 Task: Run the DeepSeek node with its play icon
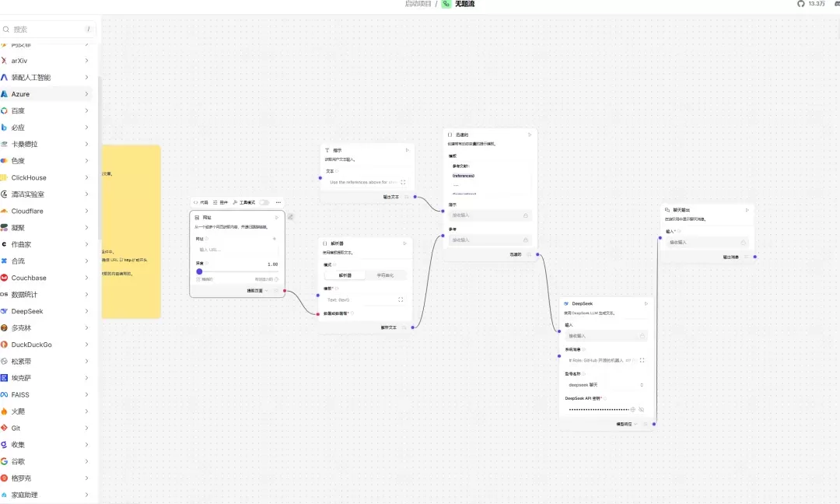[646, 303]
